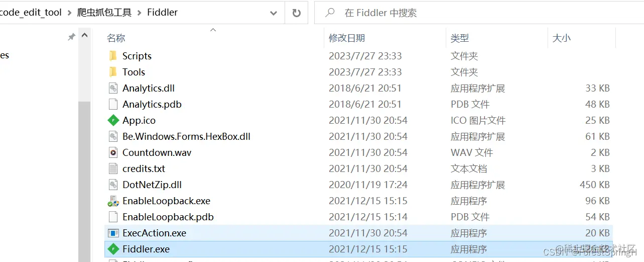Click the navigation pane scrollbar up arrow

(84, 36)
